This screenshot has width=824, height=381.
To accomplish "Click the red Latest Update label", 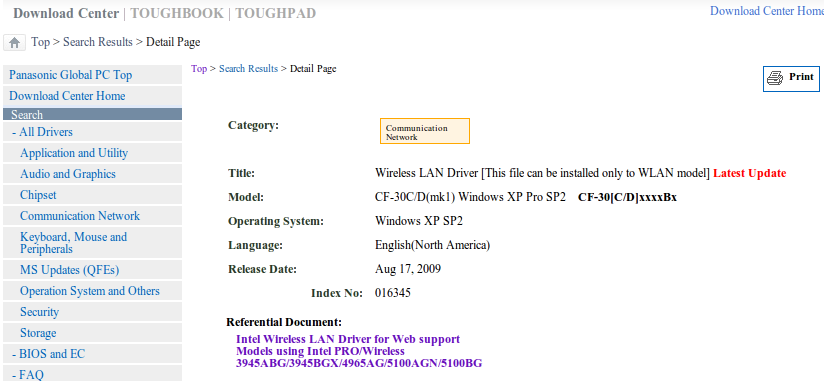I will (749, 173).
